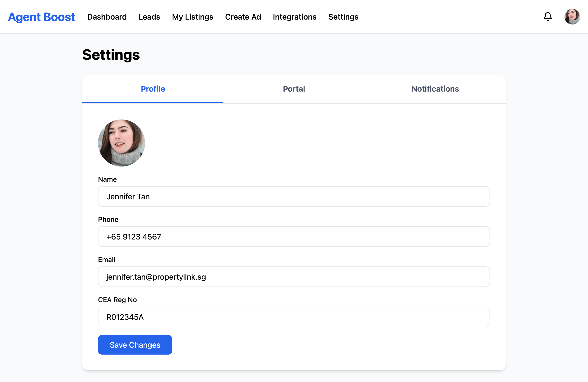Select the CEA Reg No field

tap(294, 317)
